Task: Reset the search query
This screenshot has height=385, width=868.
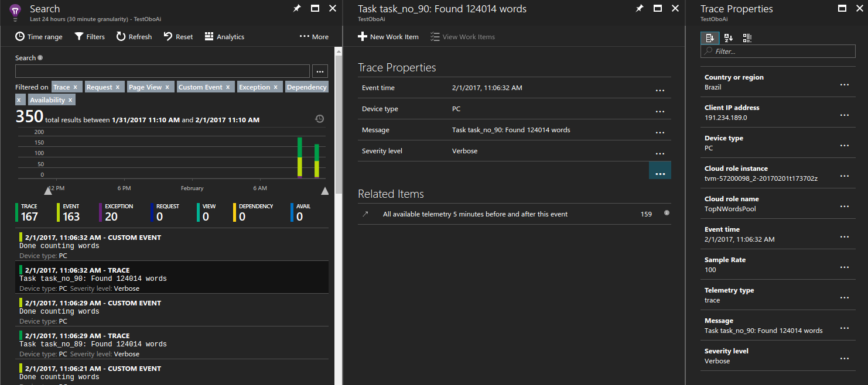Action: (x=177, y=36)
